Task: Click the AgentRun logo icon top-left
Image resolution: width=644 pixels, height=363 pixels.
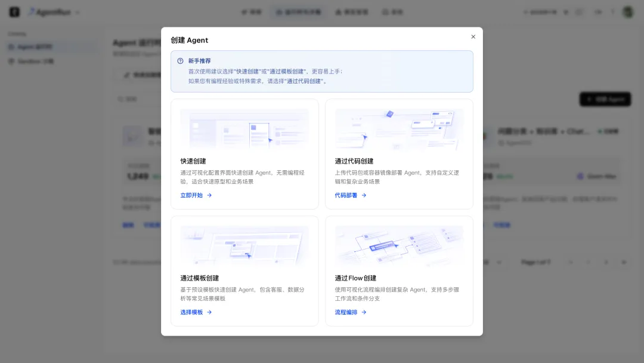Action: pyautogui.click(x=13, y=11)
